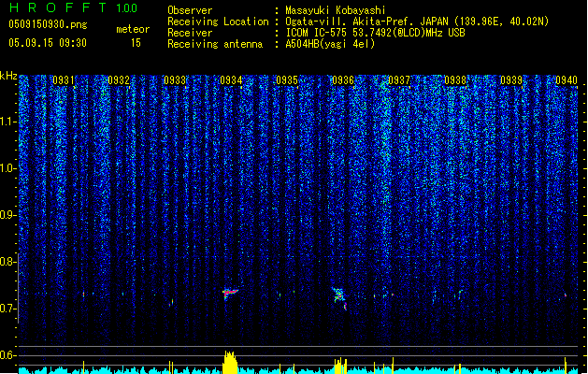Click the 0.6 frequency axis label
This screenshot has width=588, height=374.
pyautogui.click(x=8, y=355)
